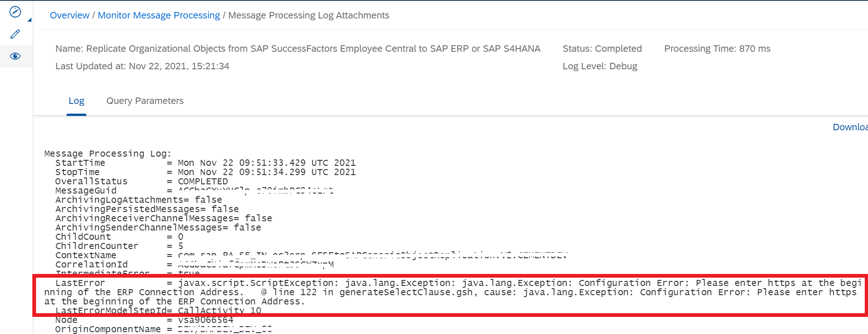The height and width of the screenshot is (334, 868).
Task: Click the LastError line in the log
Action: pos(450,292)
